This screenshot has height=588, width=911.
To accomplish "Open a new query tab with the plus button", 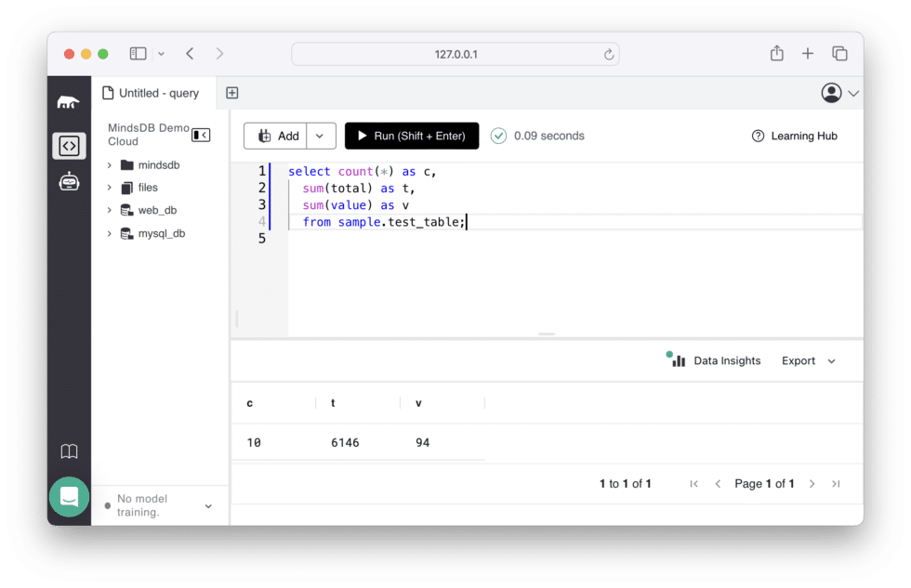I will (x=231, y=93).
